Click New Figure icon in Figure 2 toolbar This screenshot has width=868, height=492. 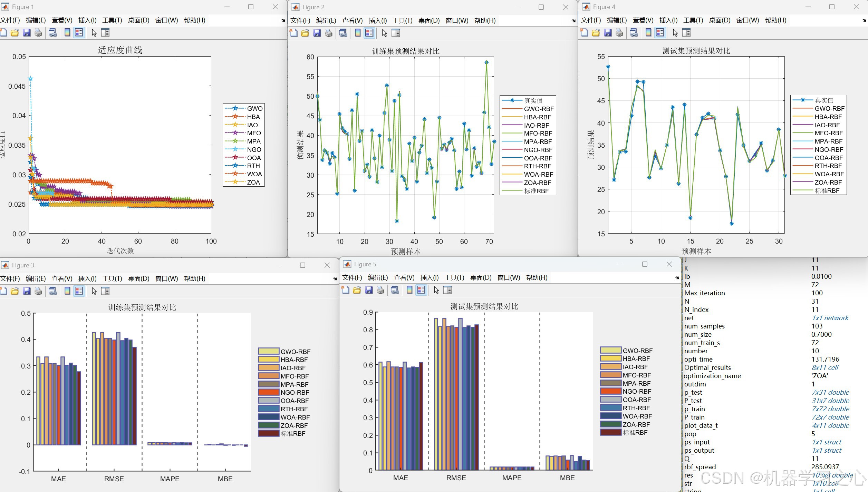[293, 33]
